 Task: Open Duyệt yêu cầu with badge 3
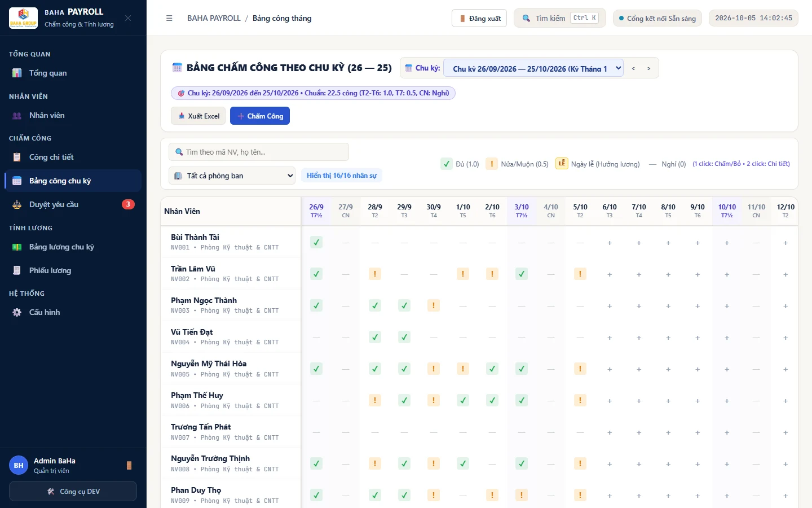coord(73,204)
